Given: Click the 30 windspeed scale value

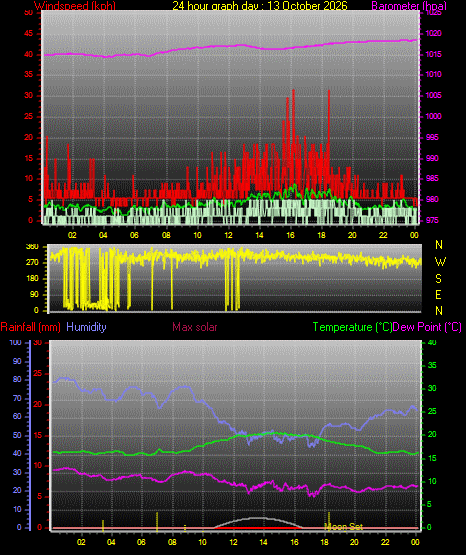Looking at the screenshot, I should point(28,96).
